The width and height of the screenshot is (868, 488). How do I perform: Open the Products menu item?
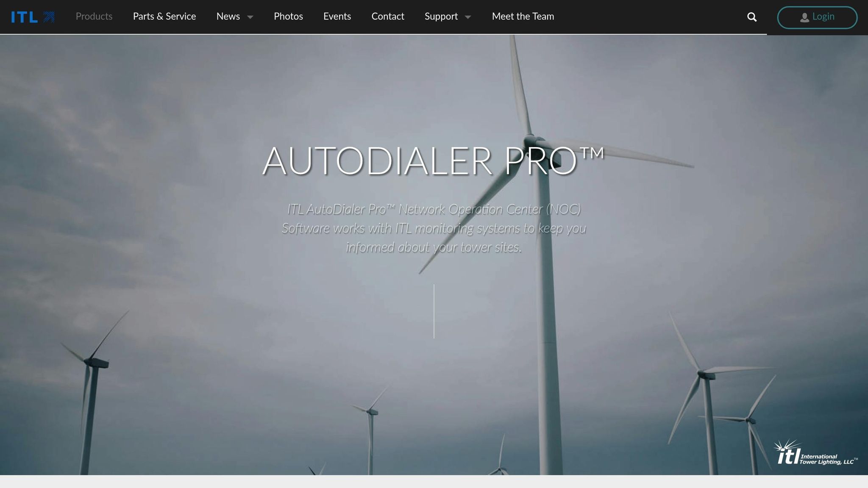[94, 17]
